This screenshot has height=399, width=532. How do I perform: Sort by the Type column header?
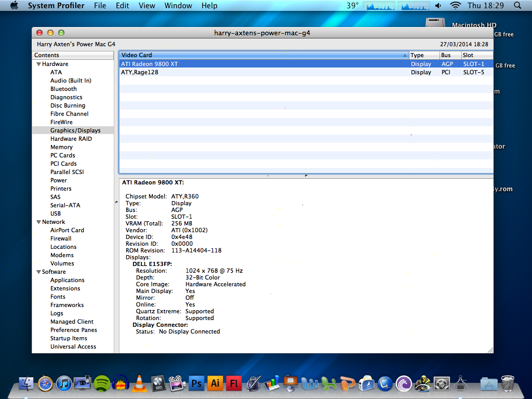click(x=424, y=55)
